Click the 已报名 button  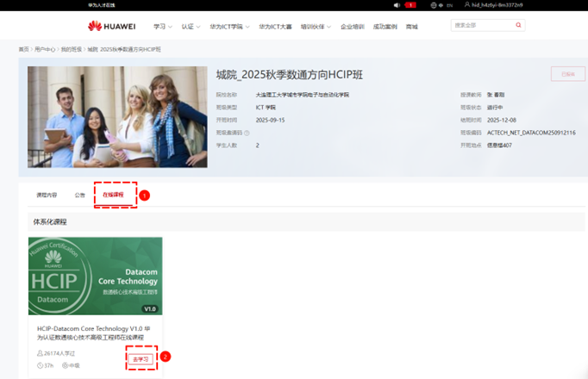568,74
